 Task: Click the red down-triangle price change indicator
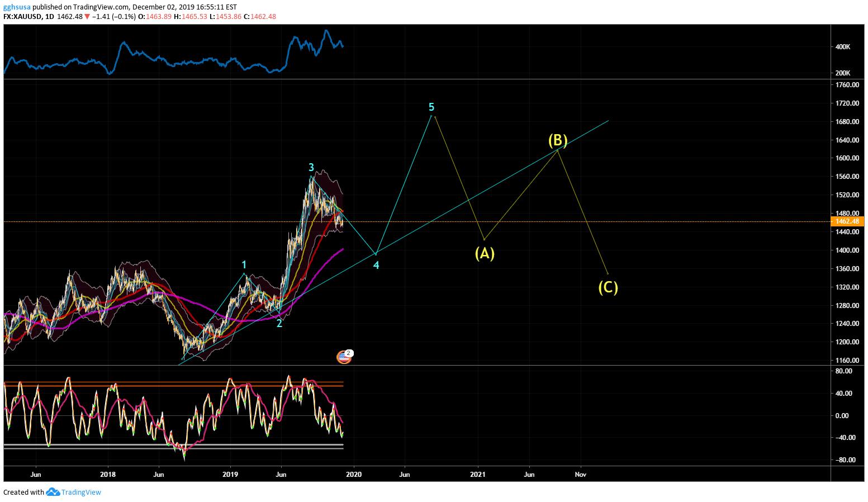click(87, 17)
